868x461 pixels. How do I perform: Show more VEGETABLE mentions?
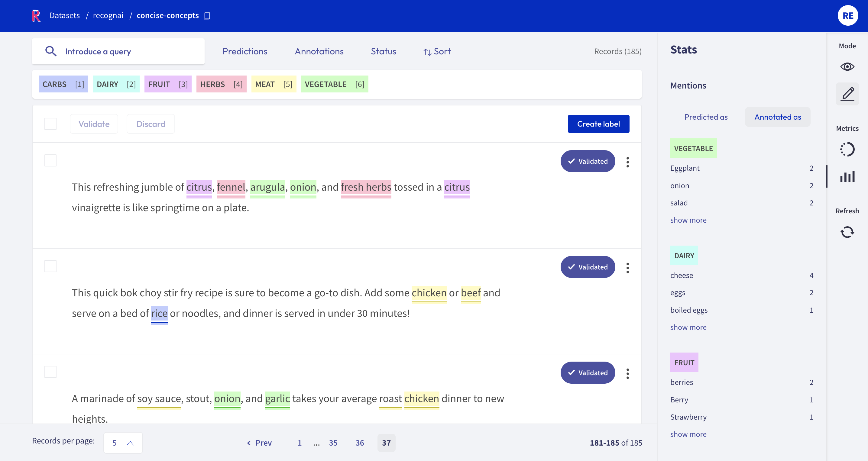tap(688, 220)
